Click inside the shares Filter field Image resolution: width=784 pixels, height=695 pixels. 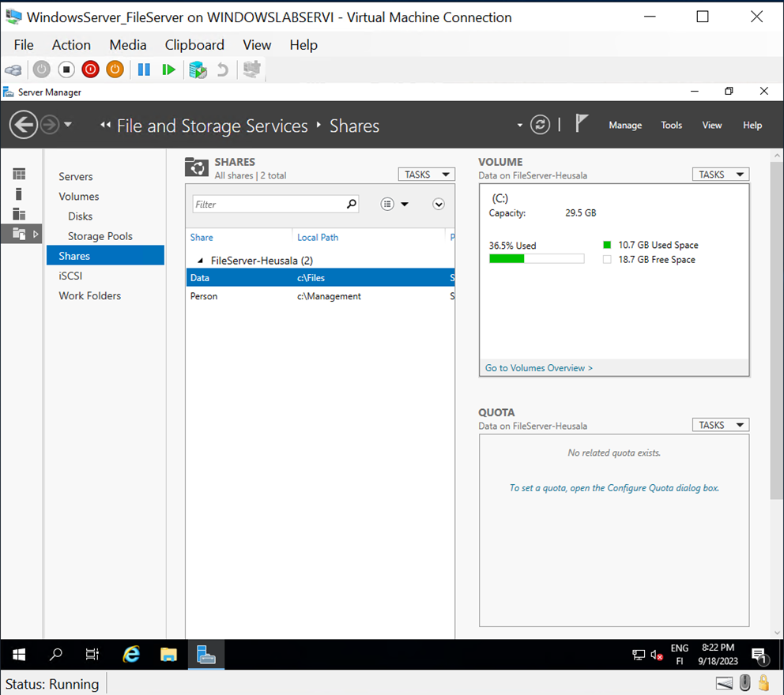(269, 204)
